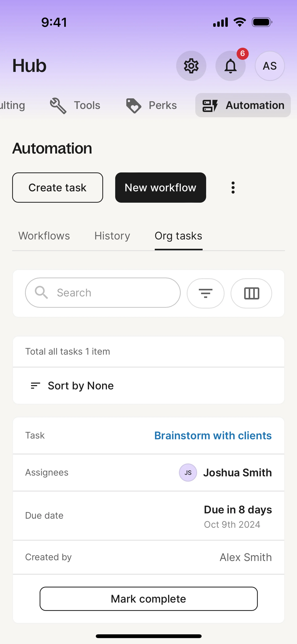The height and width of the screenshot is (644, 297).
Task: Open the filter options button
Action: 205,293
